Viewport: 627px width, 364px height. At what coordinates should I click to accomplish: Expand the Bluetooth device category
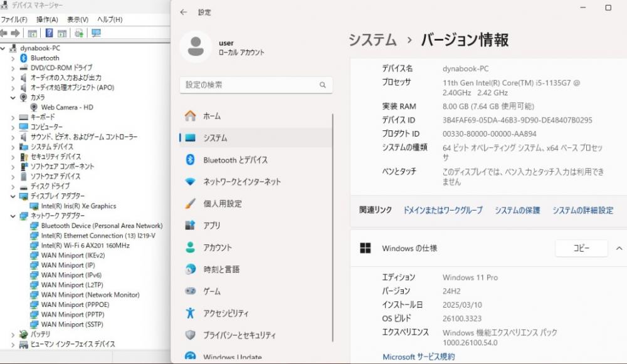pyautogui.click(x=13, y=58)
